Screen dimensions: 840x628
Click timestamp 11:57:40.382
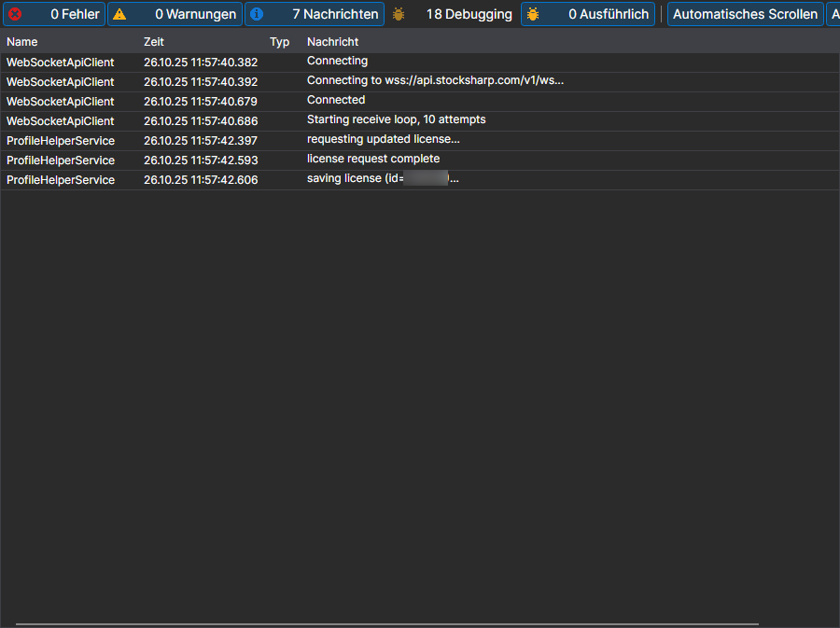[x=201, y=63]
